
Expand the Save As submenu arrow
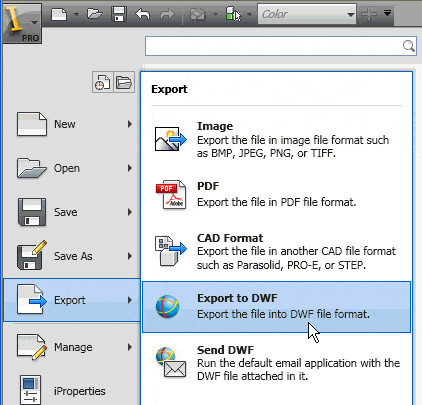(x=130, y=256)
